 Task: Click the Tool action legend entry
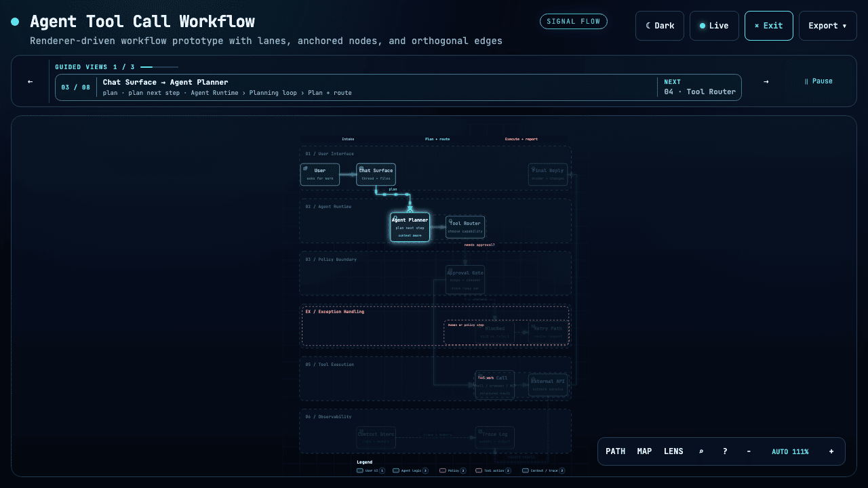pyautogui.click(x=494, y=470)
